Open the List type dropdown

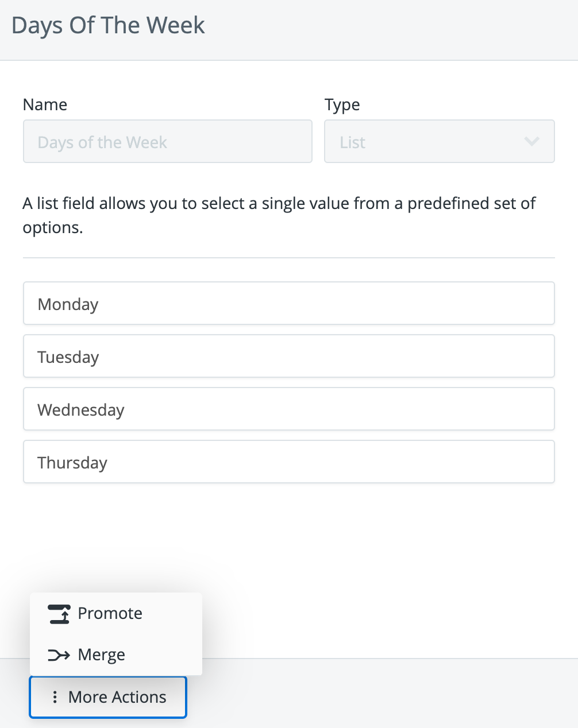440,141
